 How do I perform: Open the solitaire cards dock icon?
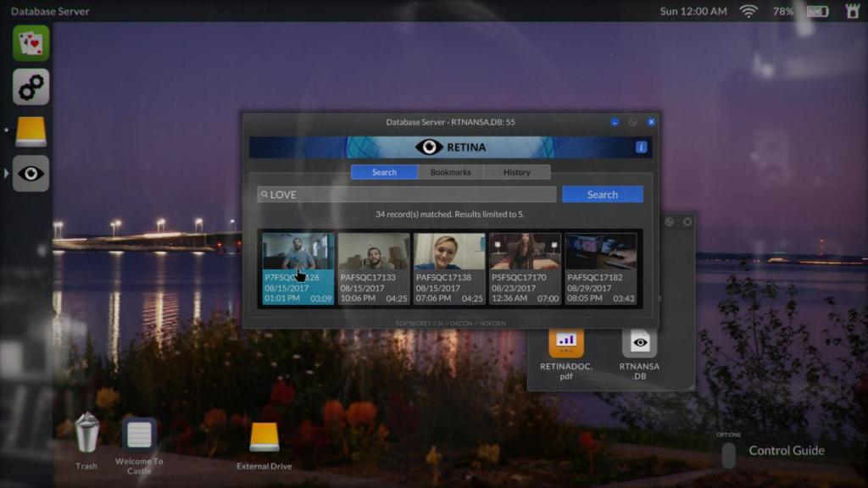point(31,43)
